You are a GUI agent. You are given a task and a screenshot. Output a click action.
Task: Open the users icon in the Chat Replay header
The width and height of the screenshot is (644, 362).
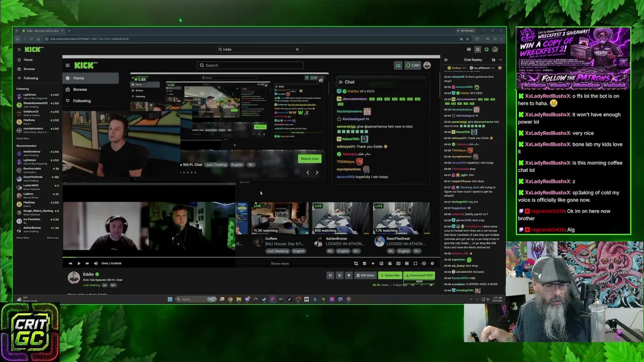(493, 60)
